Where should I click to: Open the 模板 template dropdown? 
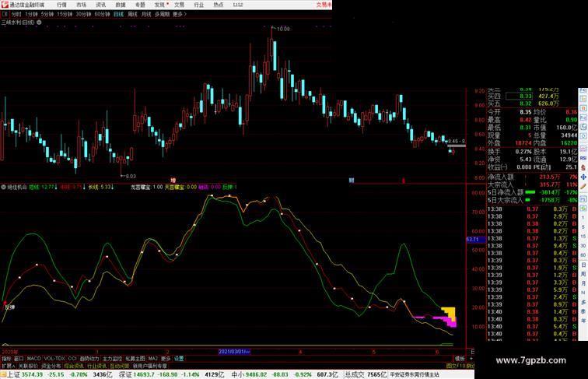(460, 359)
